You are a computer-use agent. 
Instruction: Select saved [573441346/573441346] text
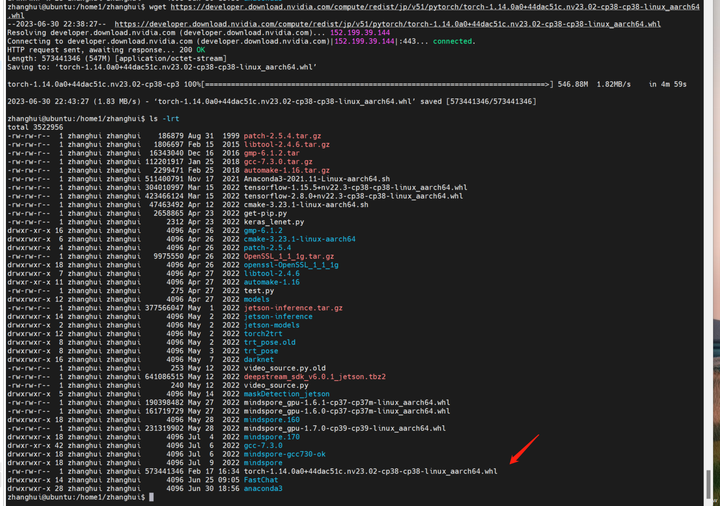(x=478, y=101)
